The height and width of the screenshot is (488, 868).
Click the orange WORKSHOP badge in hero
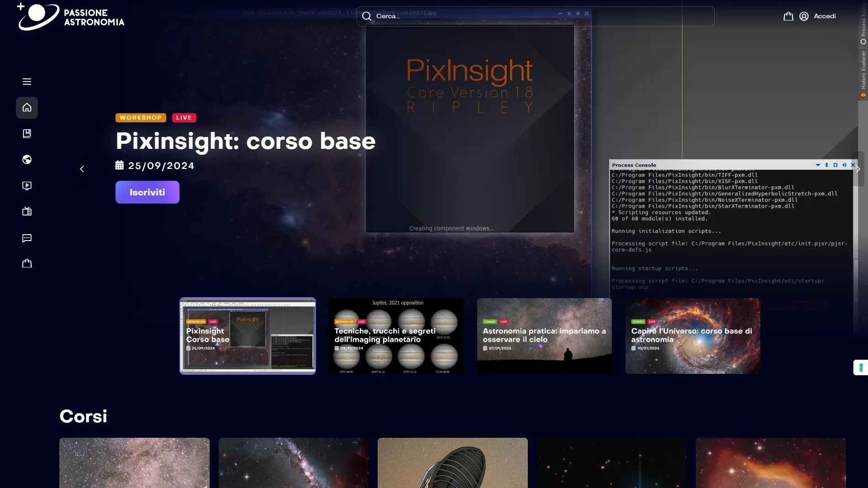pyautogui.click(x=141, y=118)
